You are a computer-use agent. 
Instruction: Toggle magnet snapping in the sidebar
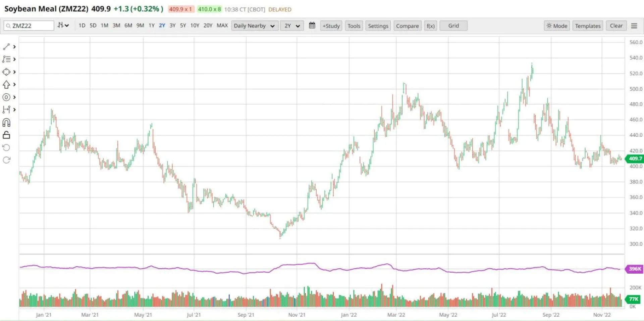pos(6,123)
